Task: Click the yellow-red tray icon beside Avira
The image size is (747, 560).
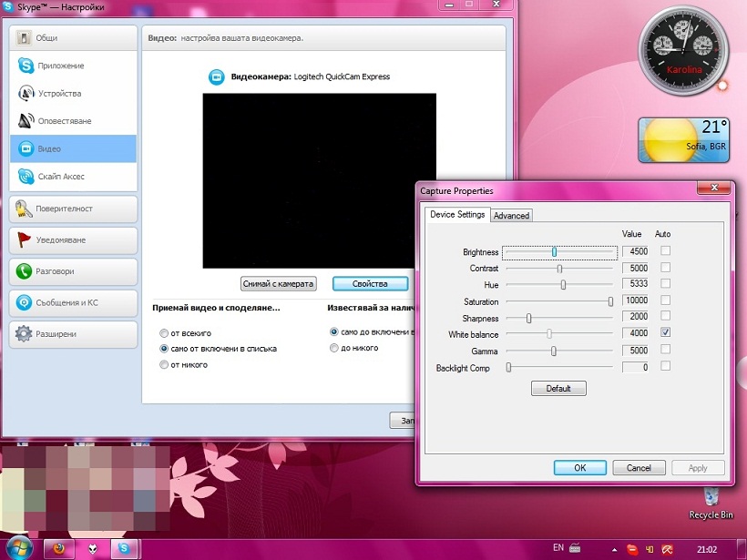Action: coord(650,549)
